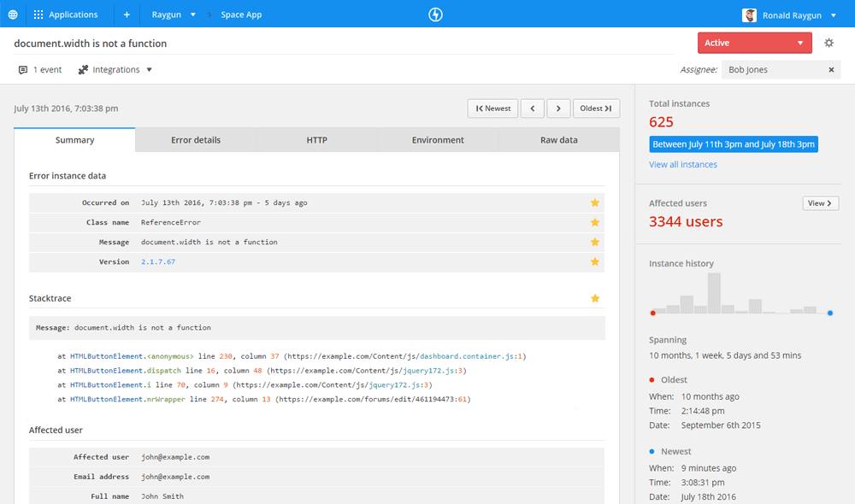Select the Summary tab
855x504 pixels.
[74, 140]
